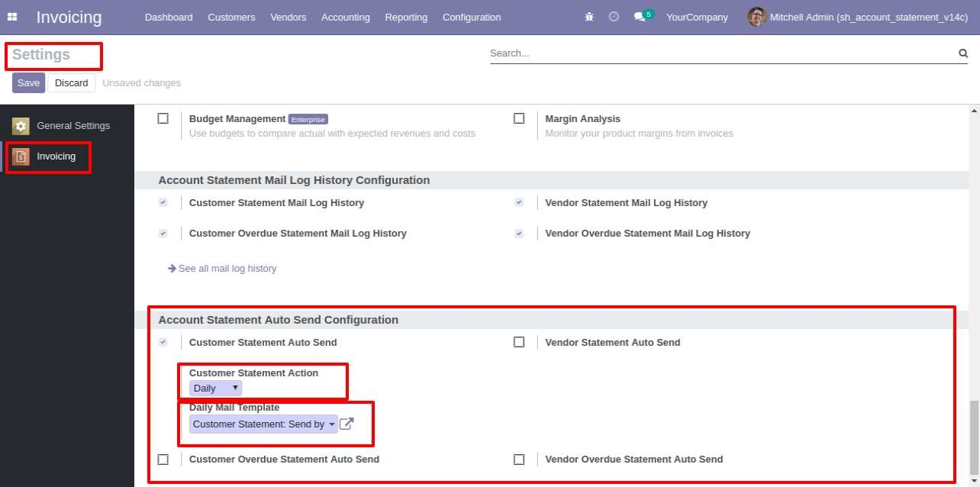The height and width of the screenshot is (487, 980).
Task: Open the Vendors menu
Action: (x=289, y=17)
